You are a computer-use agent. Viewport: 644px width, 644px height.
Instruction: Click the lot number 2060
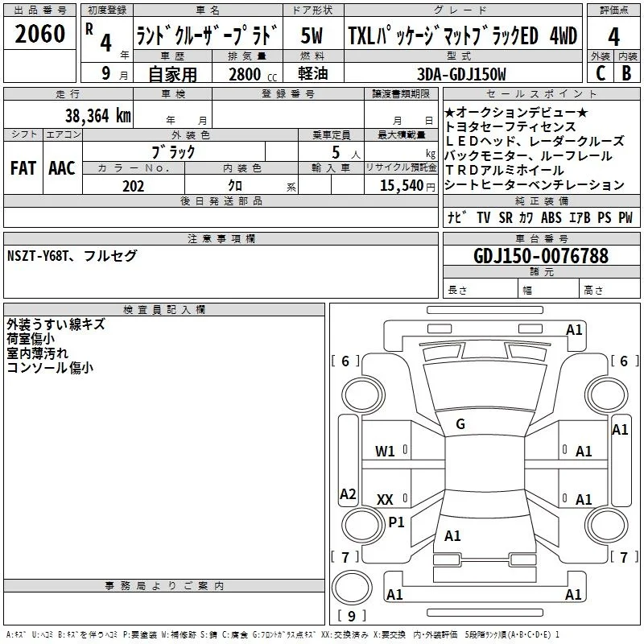(39, 34)
